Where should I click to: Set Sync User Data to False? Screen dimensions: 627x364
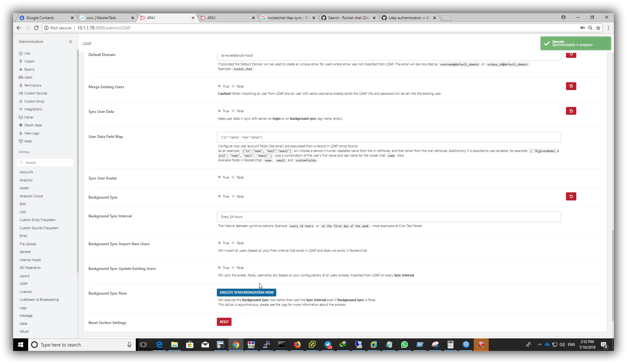(x=233, y=111)
